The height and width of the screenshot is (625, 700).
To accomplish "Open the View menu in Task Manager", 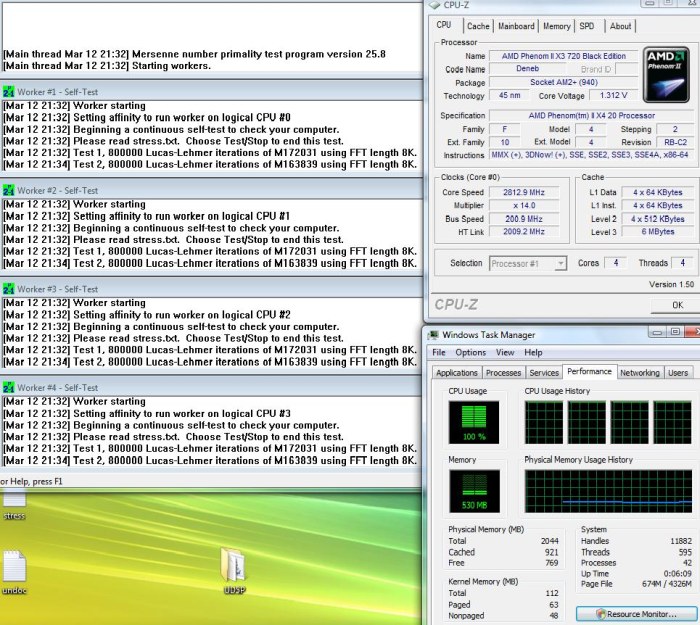I will [x=505, y=353].
